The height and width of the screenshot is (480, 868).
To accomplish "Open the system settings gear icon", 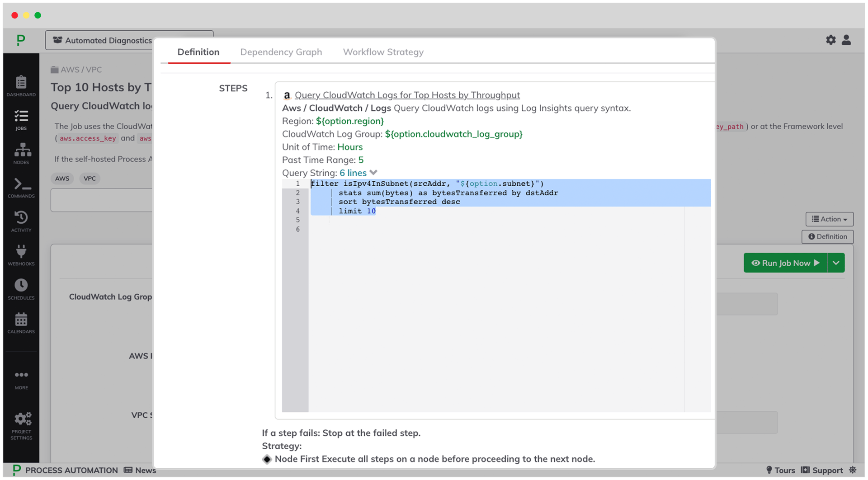I will [x=830, y=40].
